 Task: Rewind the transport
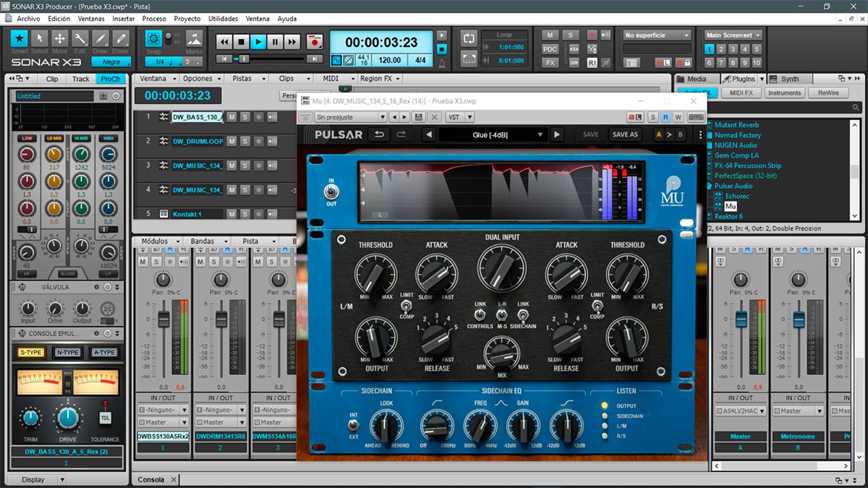224,42
